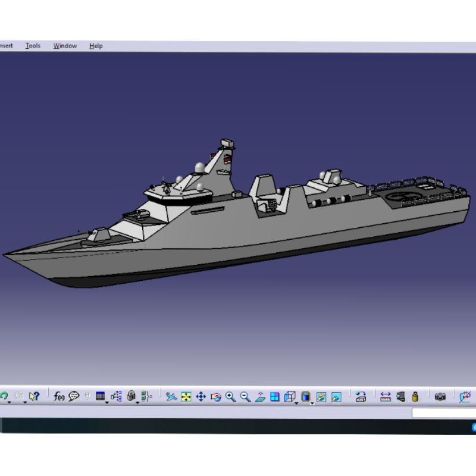The height and width of the screenshot is (476, 476).
Task: Open the Design Table tool
Action: (99, 396)
